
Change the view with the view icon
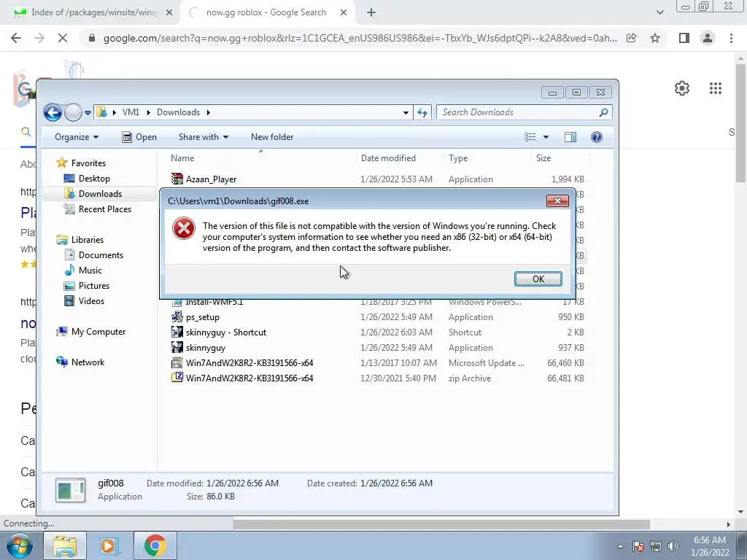(x=530, y=137)
